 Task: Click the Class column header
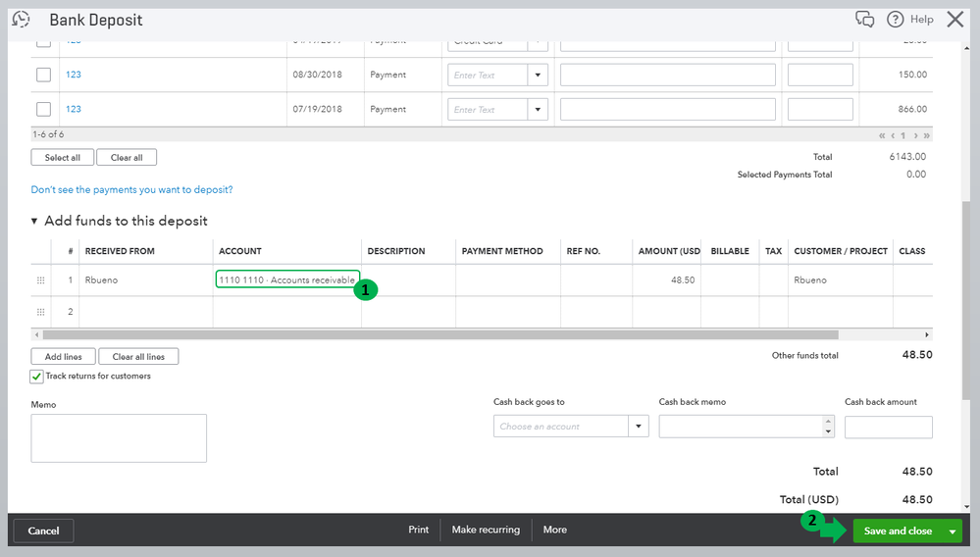click(x=912, y=251)
